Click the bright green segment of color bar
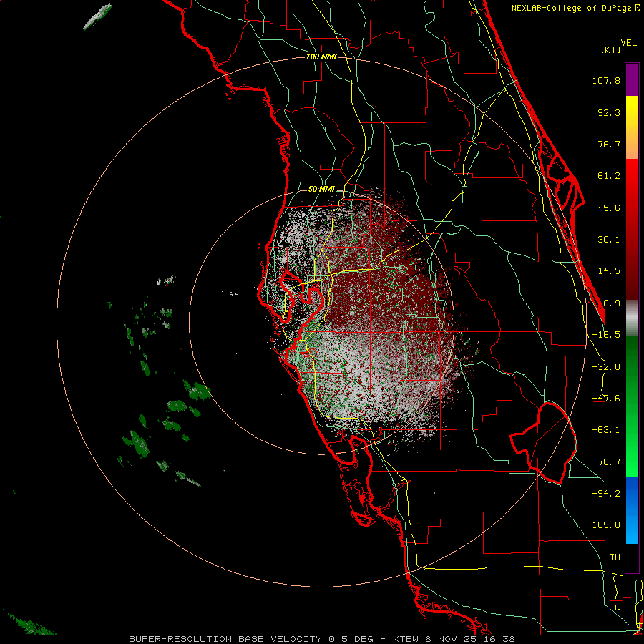 (x=632, y=406)
